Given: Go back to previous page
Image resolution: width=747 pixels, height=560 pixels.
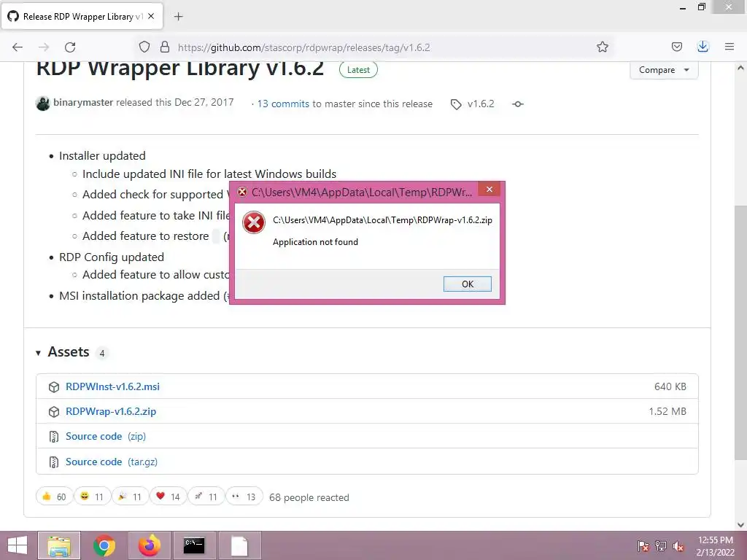Looking at the screenshot, I should click(x=18, y=47).
